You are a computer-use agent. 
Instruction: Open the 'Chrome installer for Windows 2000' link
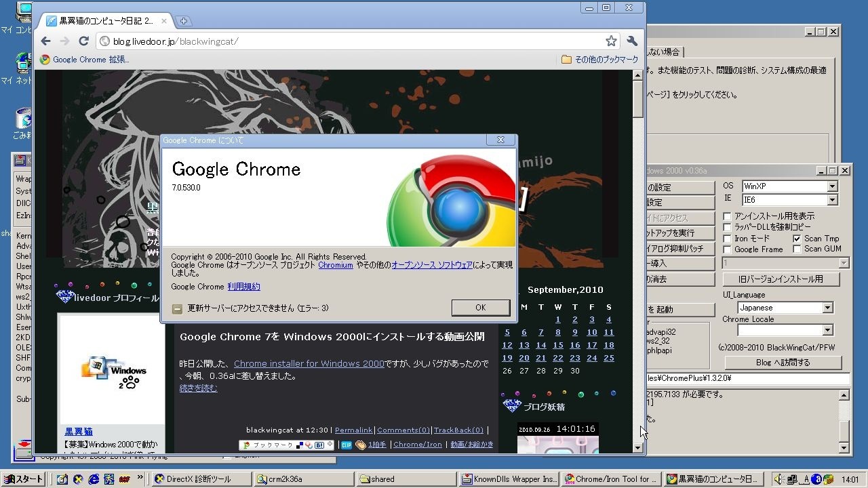[309, 364]
